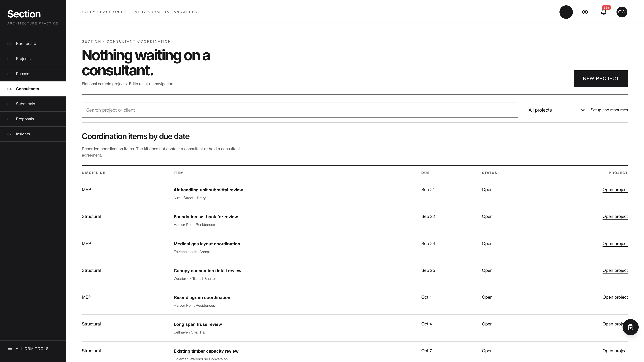Click the Coleman Warehouse Conversion text
Screen dimensions: 644x362
click(201, 359)
